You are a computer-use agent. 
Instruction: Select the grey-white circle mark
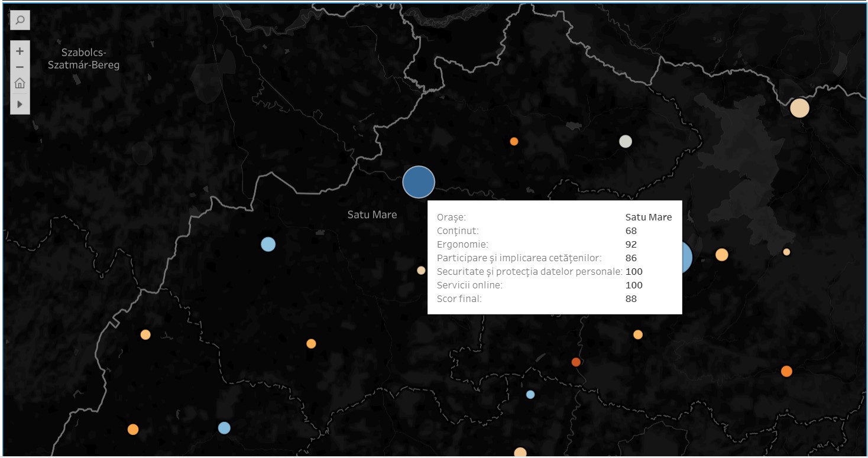[626, 141]
